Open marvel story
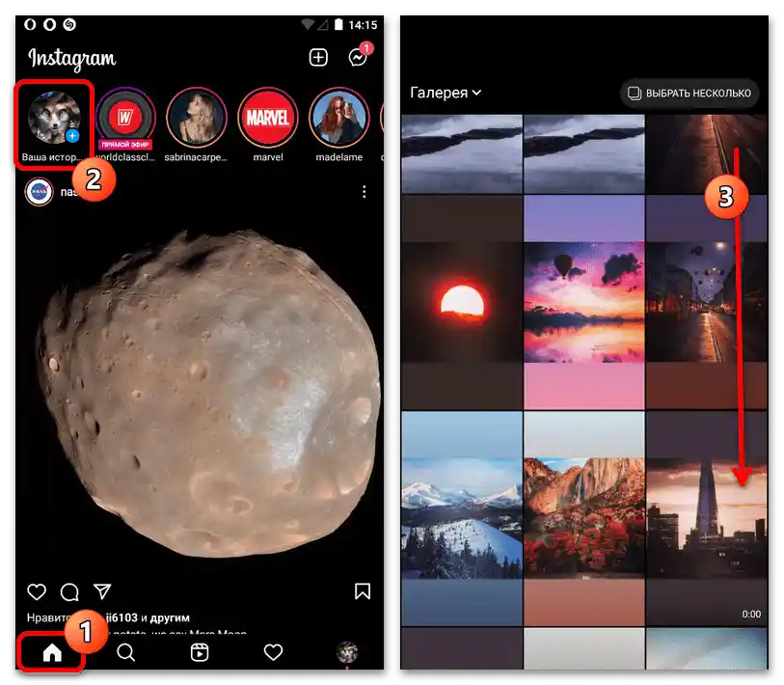This screenshot has height=685, width=784. pos(268,118)
